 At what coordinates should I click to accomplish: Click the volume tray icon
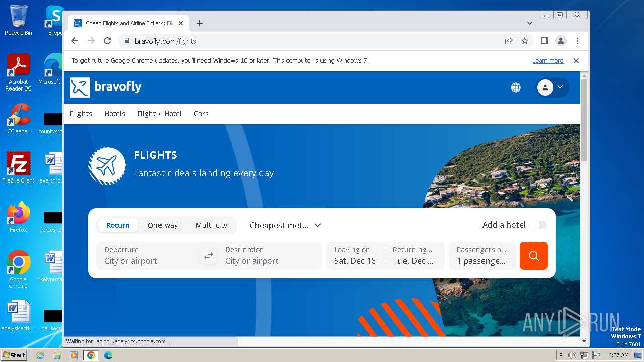pyautogui.click(x=572, y=355)
